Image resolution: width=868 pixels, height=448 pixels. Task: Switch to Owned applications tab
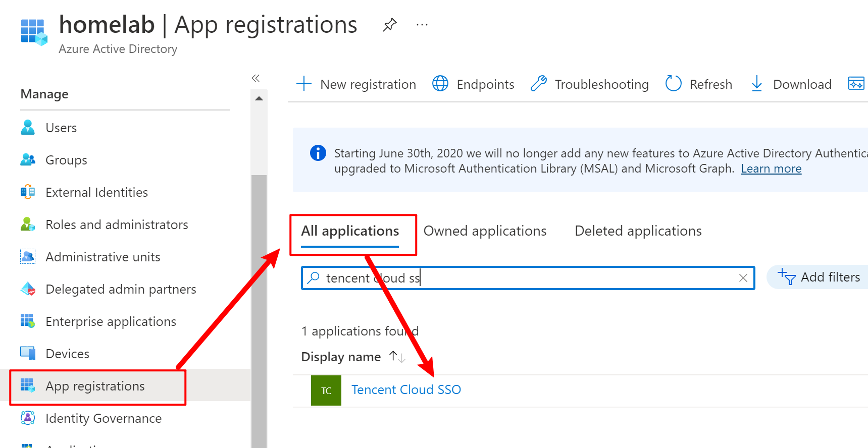pyautogui.click(x=485, y=231)
